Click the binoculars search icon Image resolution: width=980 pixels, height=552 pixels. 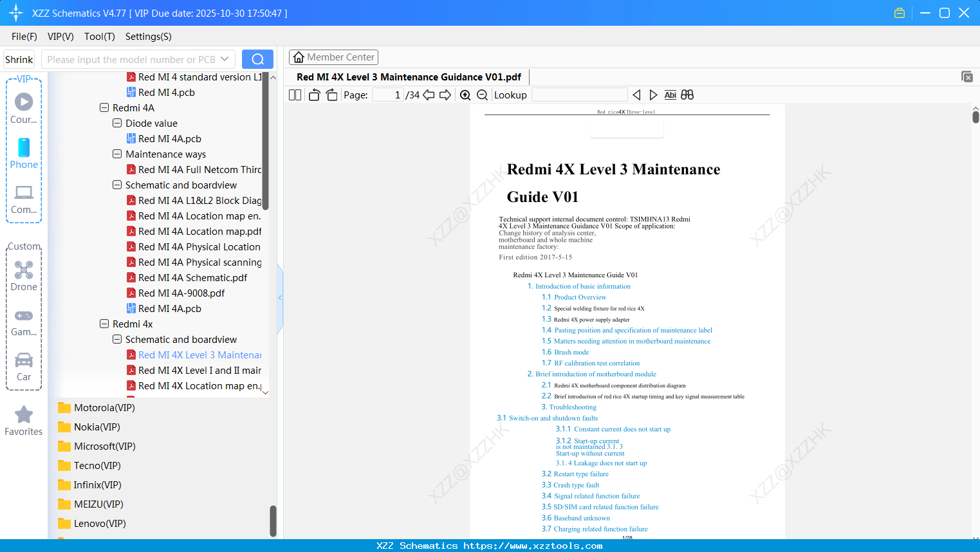pyautogui.click(x=687, y=95)
